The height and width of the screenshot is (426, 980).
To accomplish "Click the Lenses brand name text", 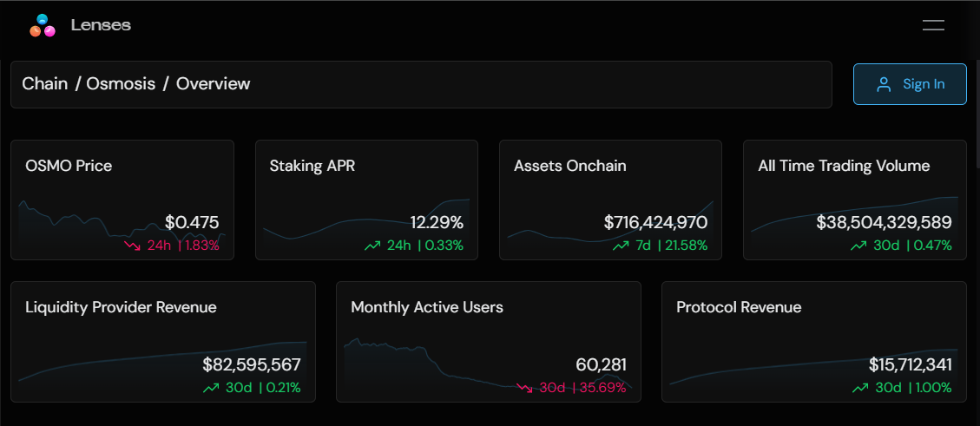I will click(x=101, y=25).
